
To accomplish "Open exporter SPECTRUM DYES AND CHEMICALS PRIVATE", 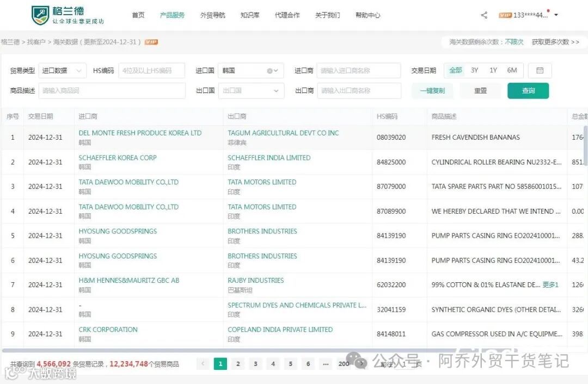I will [x=297, y=305].
